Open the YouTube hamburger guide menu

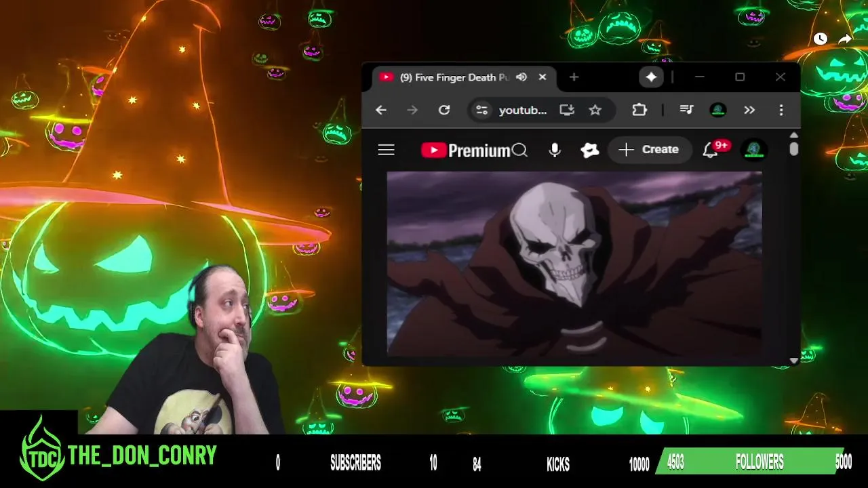click(x=387, y=150)
